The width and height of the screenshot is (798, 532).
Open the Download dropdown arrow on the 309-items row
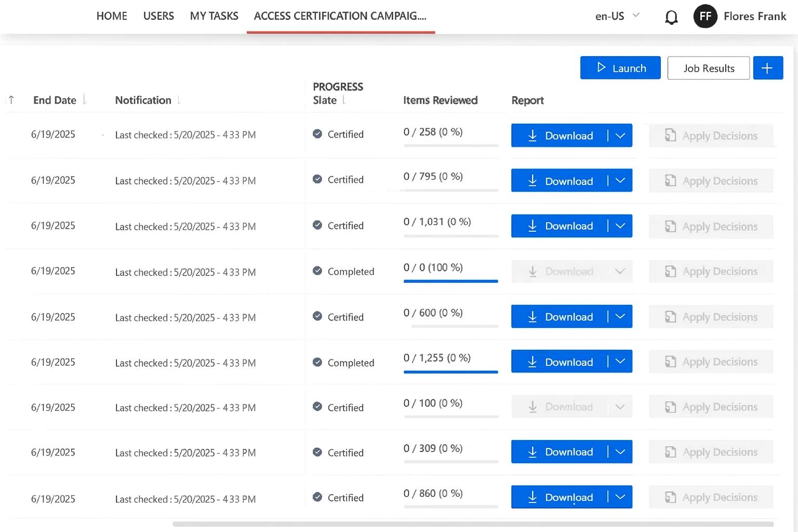tap(620, 451)
